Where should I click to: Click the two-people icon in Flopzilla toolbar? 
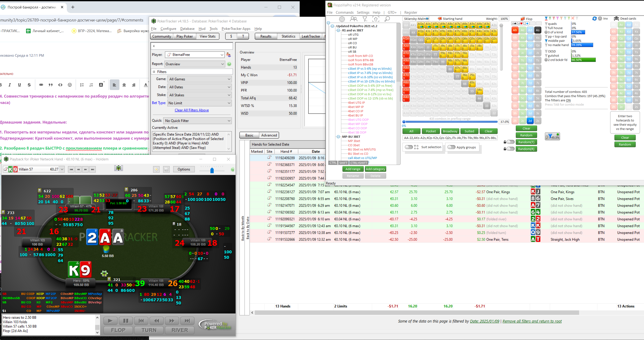tap(354, 19)
